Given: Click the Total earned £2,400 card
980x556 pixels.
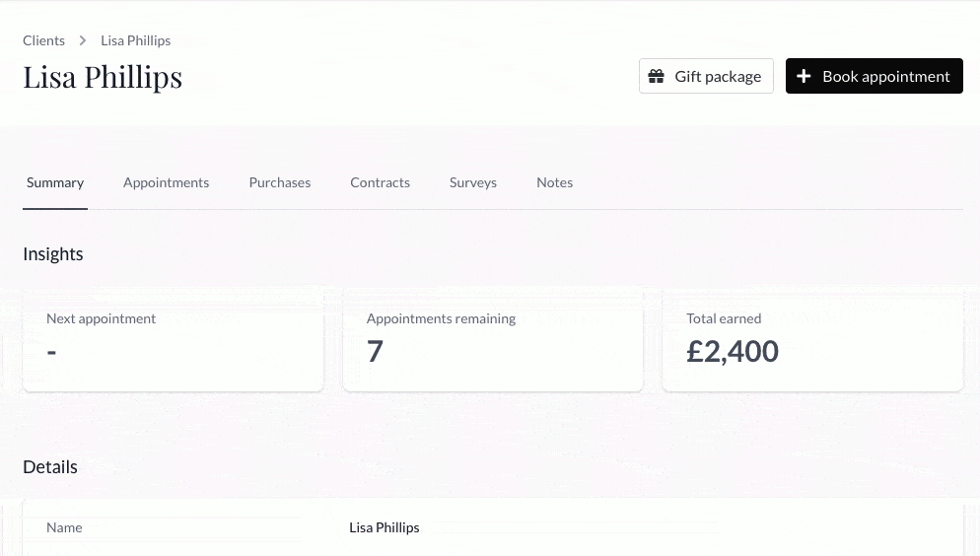Looking at the screenshot, I should click(812, 339).
